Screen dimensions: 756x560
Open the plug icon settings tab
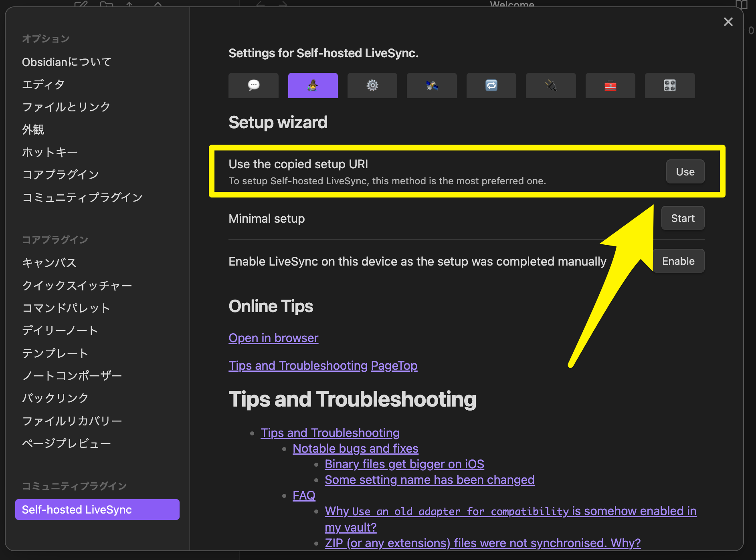(x=550, y=85)
